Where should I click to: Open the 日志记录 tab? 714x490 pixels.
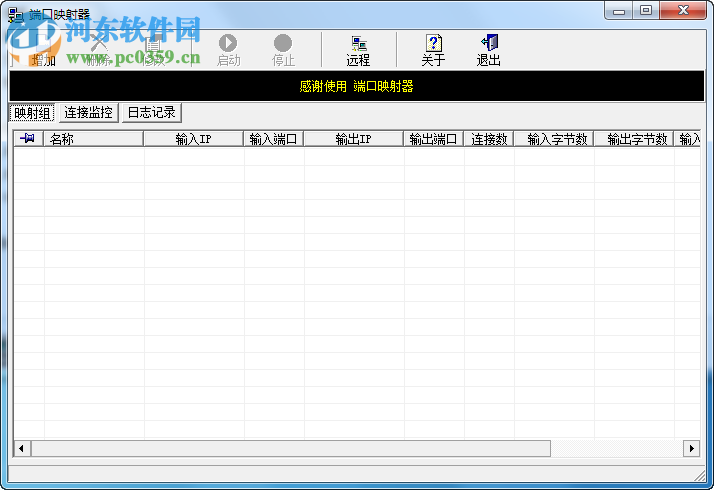pos(152,112)
